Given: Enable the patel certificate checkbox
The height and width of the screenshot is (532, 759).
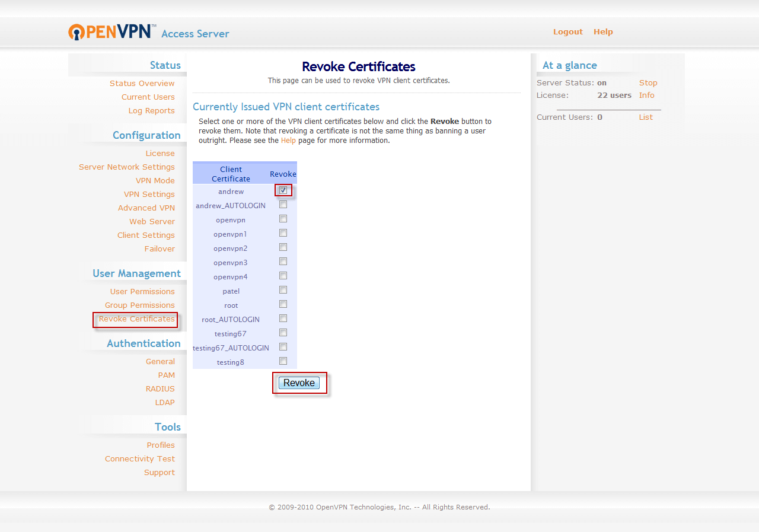Looking at the screenshot, I should pos(283,289).
